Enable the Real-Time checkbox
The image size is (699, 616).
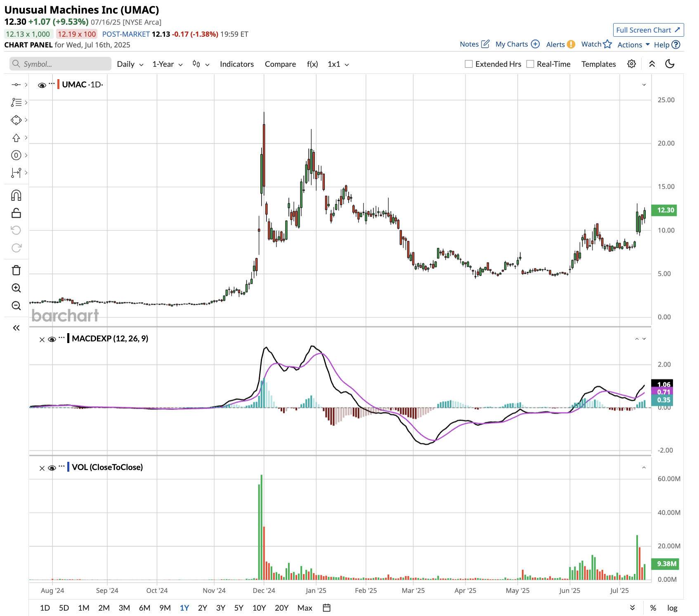[530, 64]
